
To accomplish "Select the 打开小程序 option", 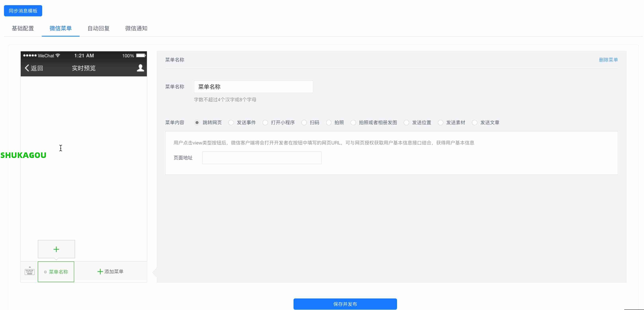I will (x=265, y=123).
